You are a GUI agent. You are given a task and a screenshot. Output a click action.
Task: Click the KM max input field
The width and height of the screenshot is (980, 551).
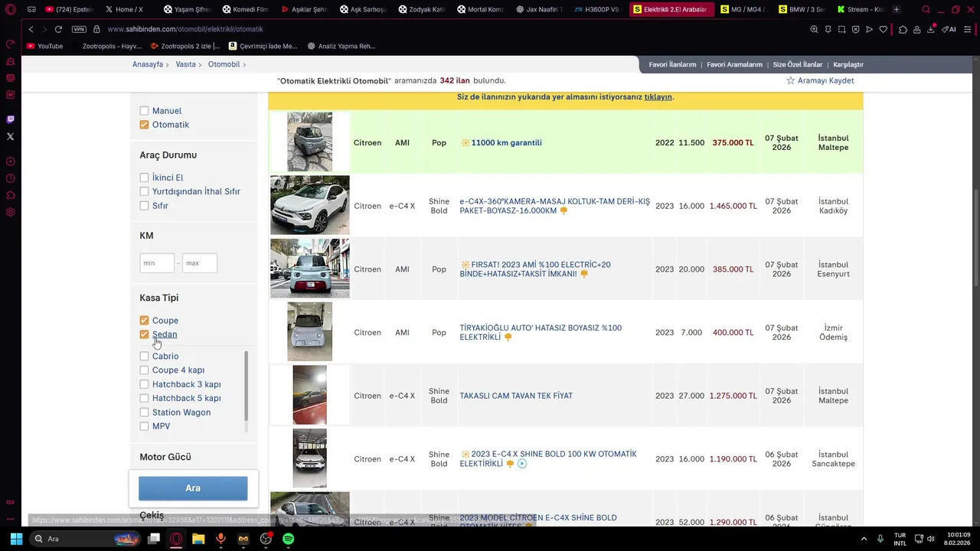pyautogui.click(x=200, y=263)
